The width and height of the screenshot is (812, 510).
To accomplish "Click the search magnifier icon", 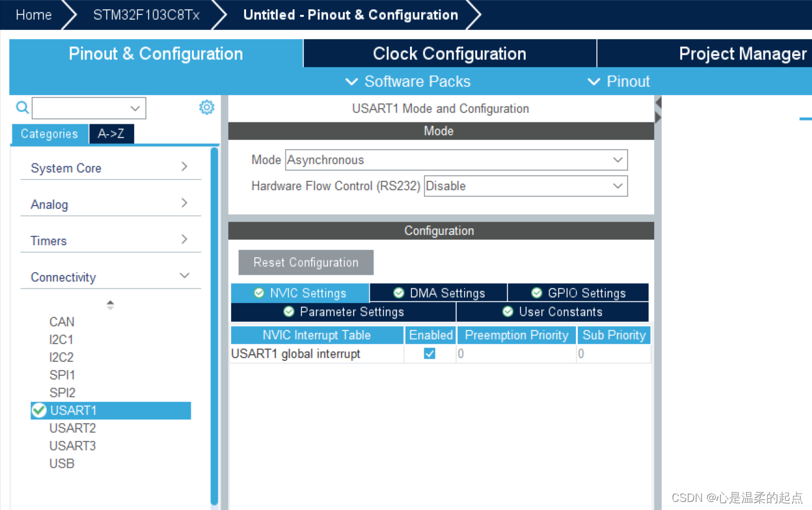I will [x=22, y=107].
